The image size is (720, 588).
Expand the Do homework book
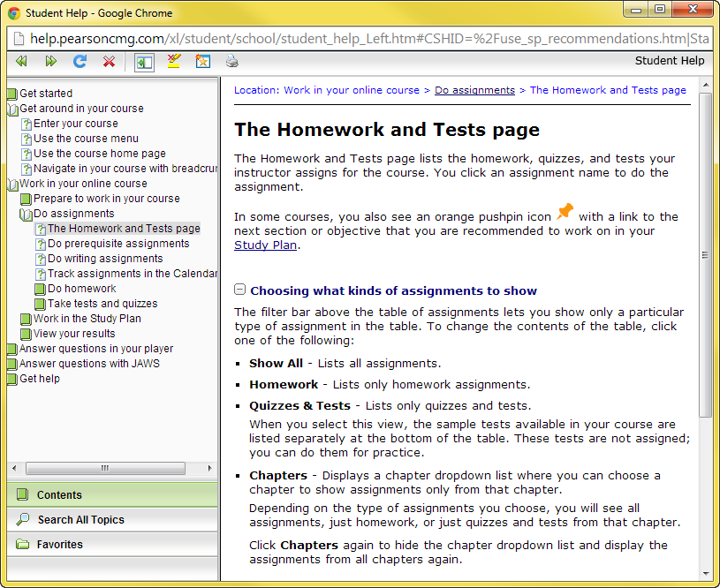[76, 289]
